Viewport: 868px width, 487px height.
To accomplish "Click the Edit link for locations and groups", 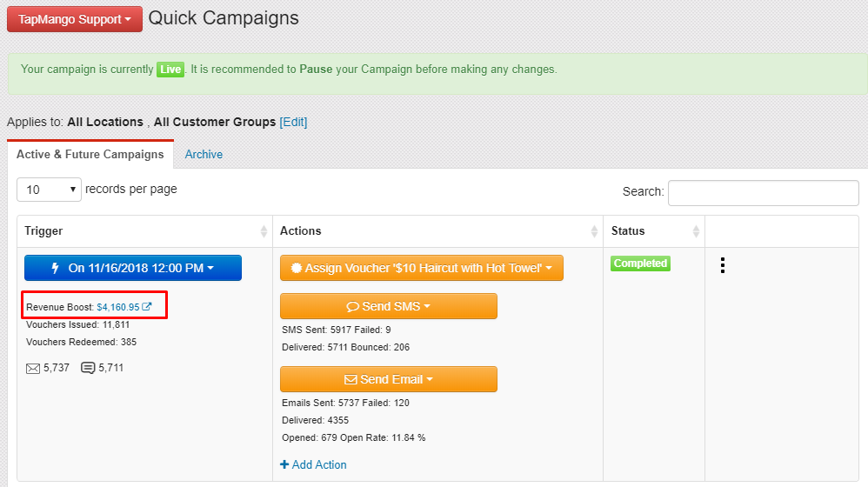I will [x=293, y=122].
